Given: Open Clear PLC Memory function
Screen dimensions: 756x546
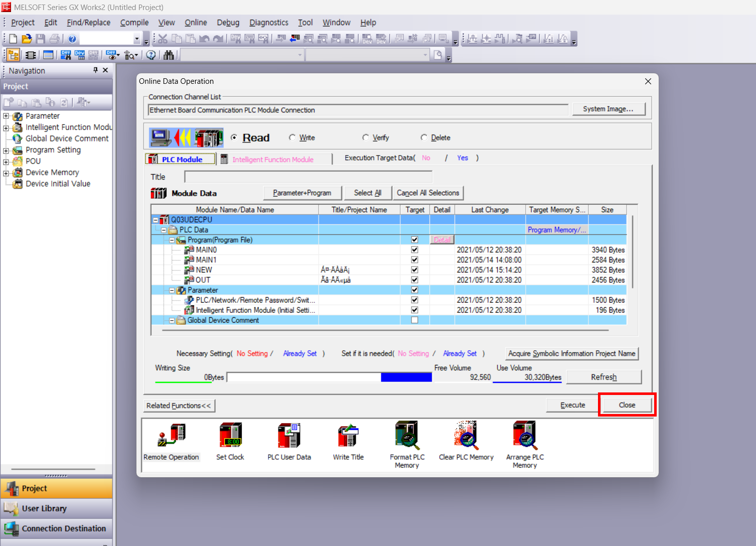Looking at the screenshot, I should tap(466, 442).
